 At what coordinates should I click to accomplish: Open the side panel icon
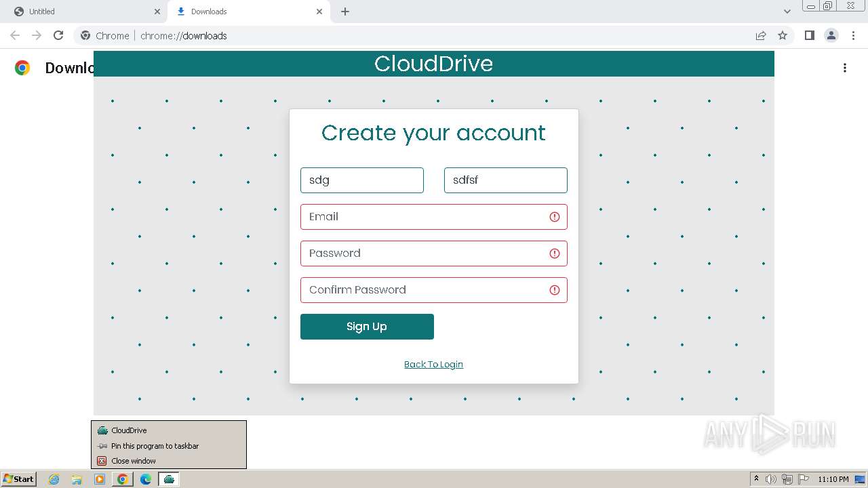[x=809, y=35]
